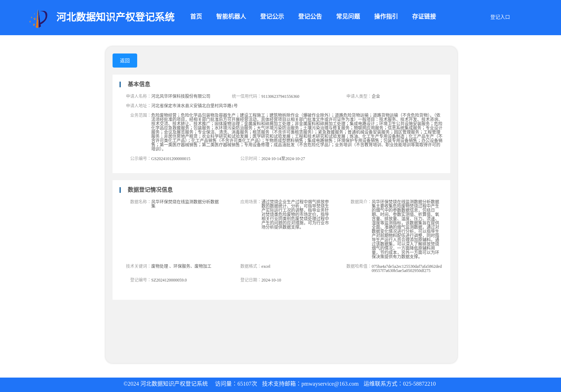Open 操作指引 navigation item

pyautogui.click(x=386, y=17)
